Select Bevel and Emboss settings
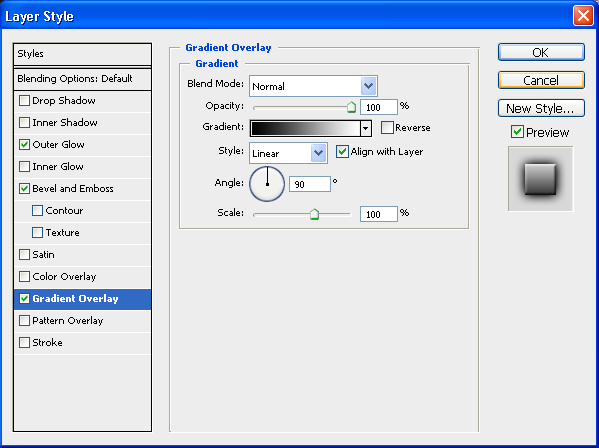Image resolution: width=599 pixels, height=448 pixels. [x=73, y=189]
